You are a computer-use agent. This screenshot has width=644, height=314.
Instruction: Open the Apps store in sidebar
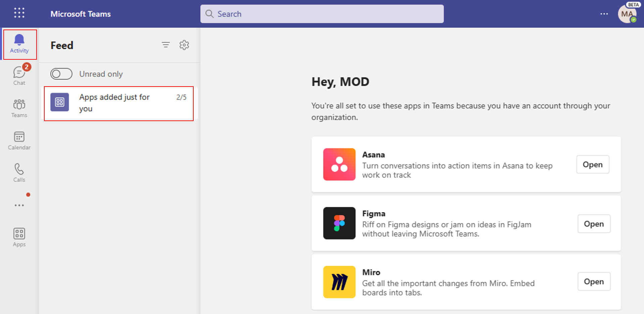click(x=19, y=237)
